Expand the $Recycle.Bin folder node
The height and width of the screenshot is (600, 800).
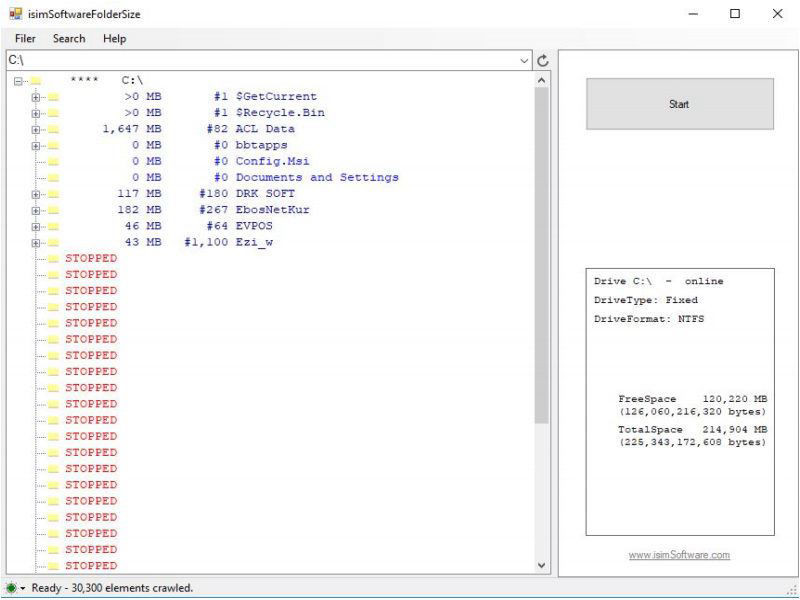pos(36,113)
